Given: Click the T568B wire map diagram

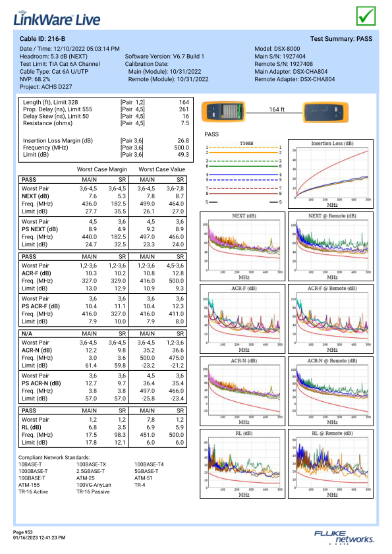Looking at the screenshot, I should 244,173.
